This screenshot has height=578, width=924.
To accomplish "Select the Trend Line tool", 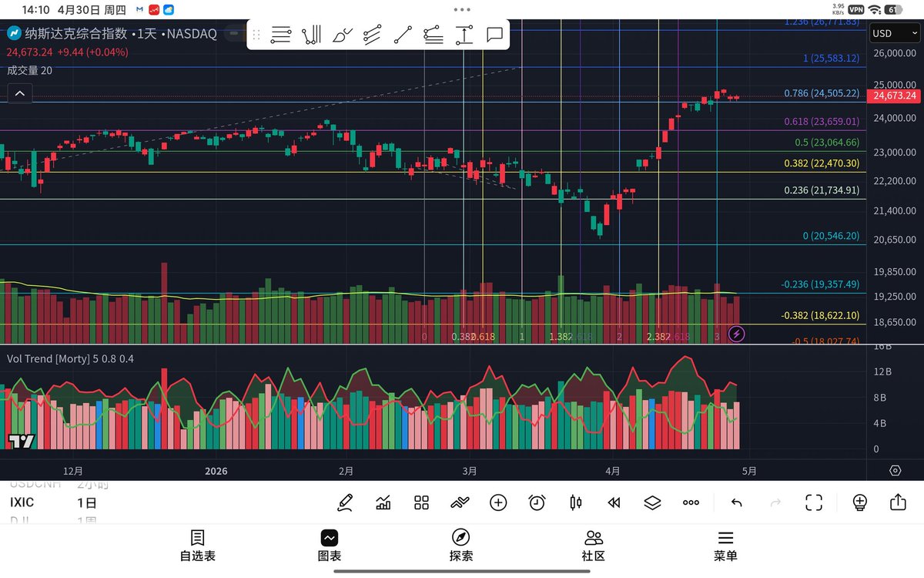I will [403, 35].
